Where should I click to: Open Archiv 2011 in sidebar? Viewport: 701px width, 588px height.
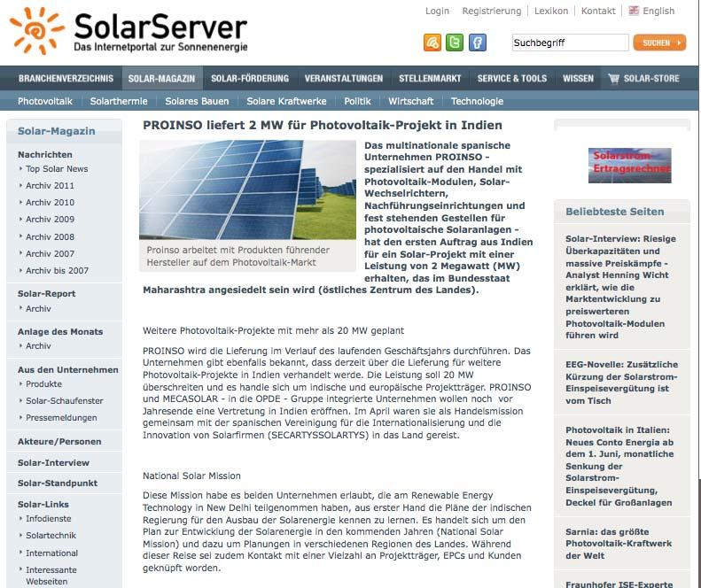coord(50,185)
